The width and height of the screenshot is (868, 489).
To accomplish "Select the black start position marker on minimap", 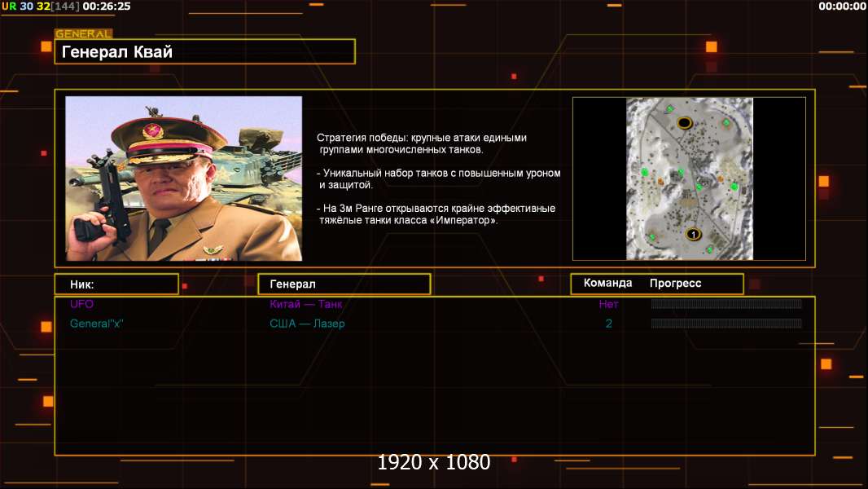I will coord(684,123).
